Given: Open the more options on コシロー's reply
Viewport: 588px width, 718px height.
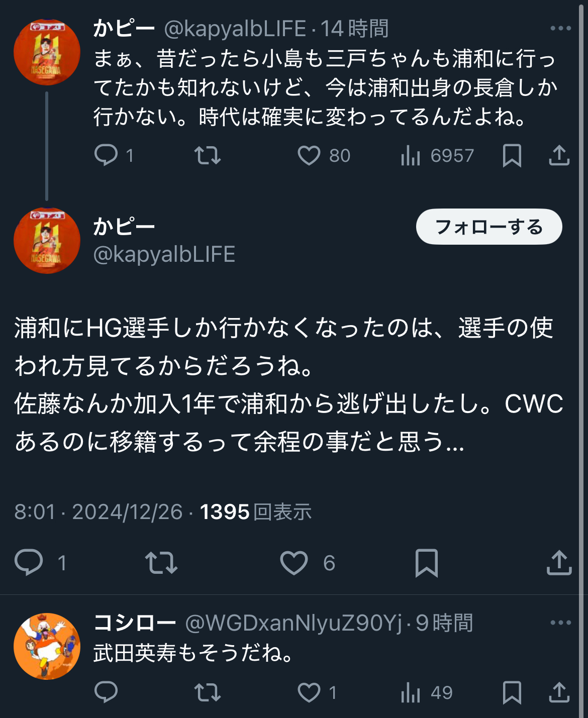Looking at the screenshot, I should (561, 623).
